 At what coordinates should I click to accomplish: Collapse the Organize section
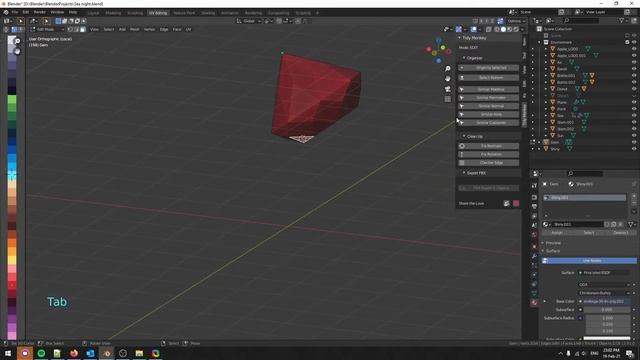pos(464,58)
